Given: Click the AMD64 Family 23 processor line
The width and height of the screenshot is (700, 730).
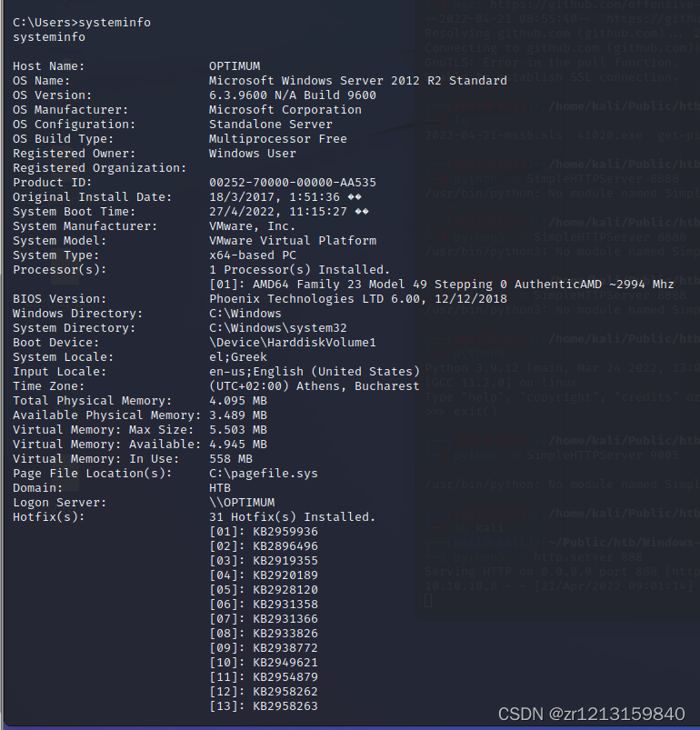Looking at the screenshot, I should tap(441, 285).
